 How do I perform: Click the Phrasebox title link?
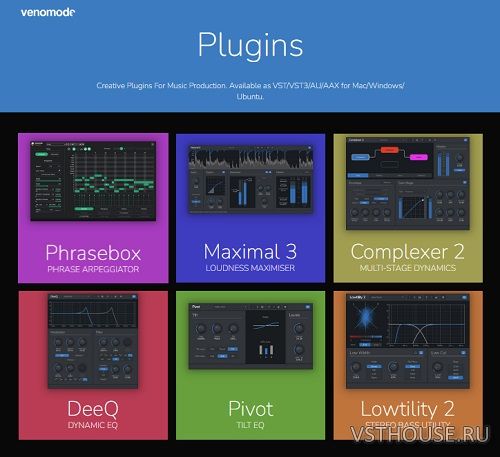(93, 253)
